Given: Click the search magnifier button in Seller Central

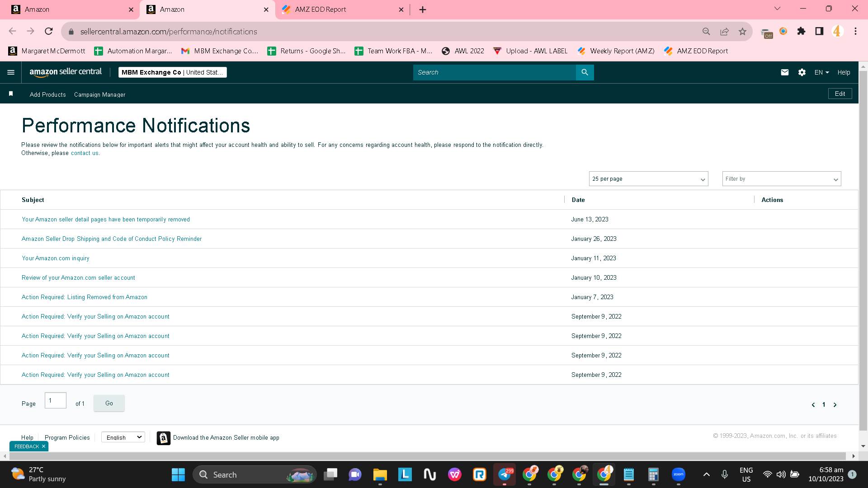Looking at the screenshot, I should pos(585,72).
